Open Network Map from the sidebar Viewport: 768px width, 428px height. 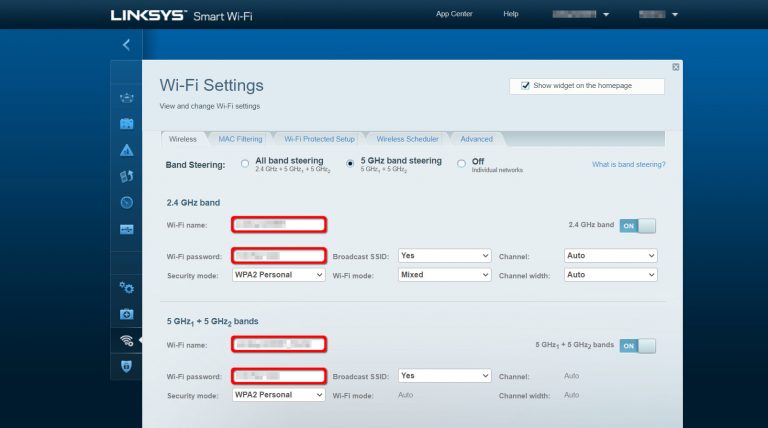126,98
